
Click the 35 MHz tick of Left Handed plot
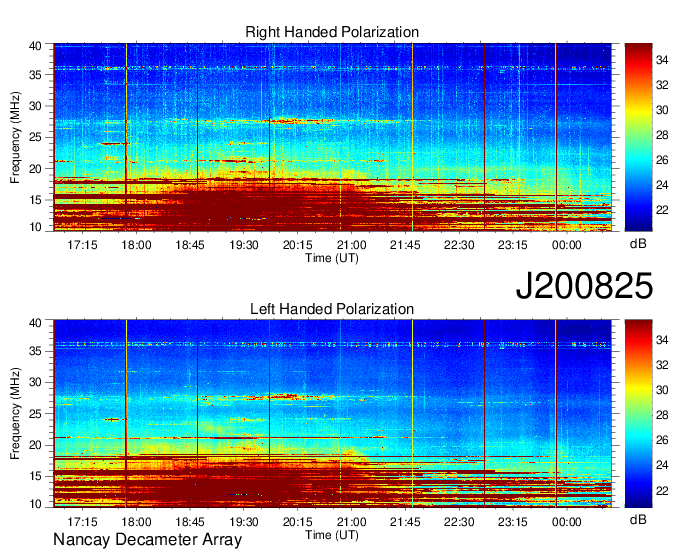point(35,351)
